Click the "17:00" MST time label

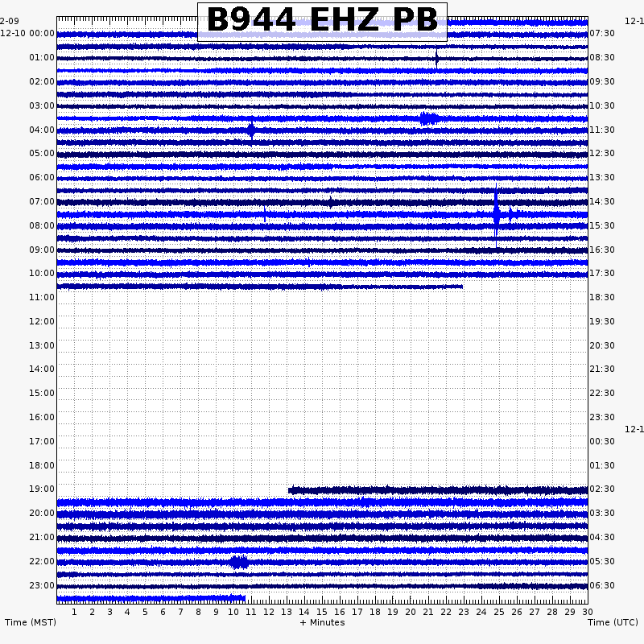(x=42, y=441)
